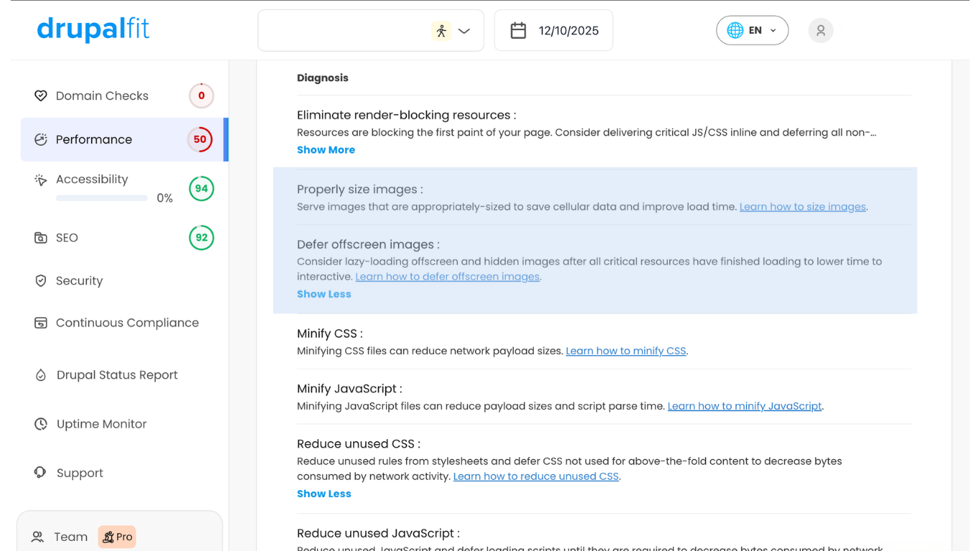Click the Uptime Monitor clock icon
The height and width of the screenshot is (551, 980).
coord(41,424)
